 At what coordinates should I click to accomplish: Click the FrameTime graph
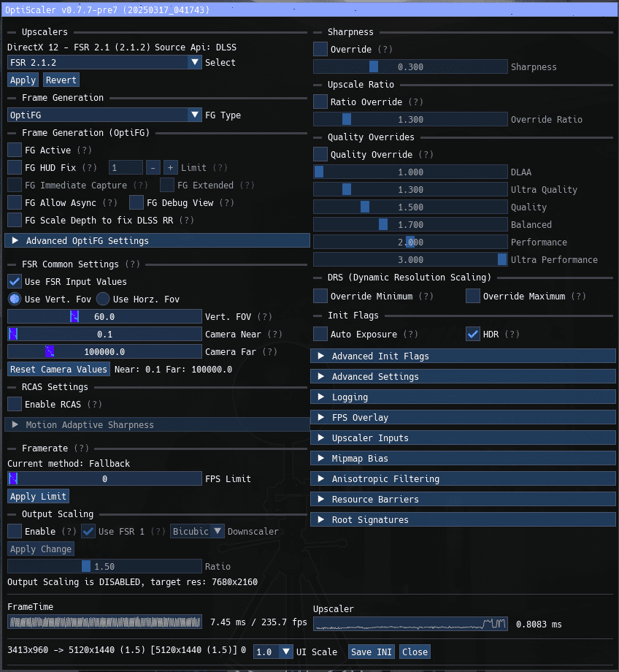(x=104, y=622)
